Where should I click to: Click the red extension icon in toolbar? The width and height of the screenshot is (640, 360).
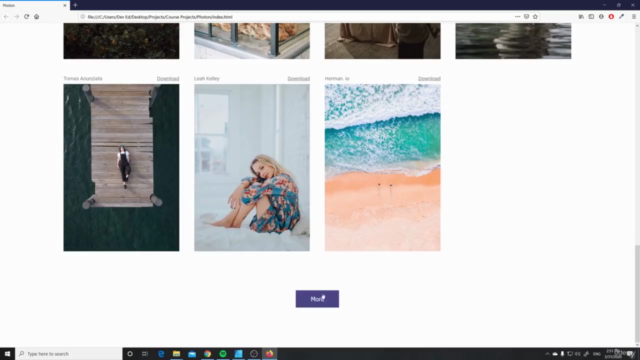611,17
